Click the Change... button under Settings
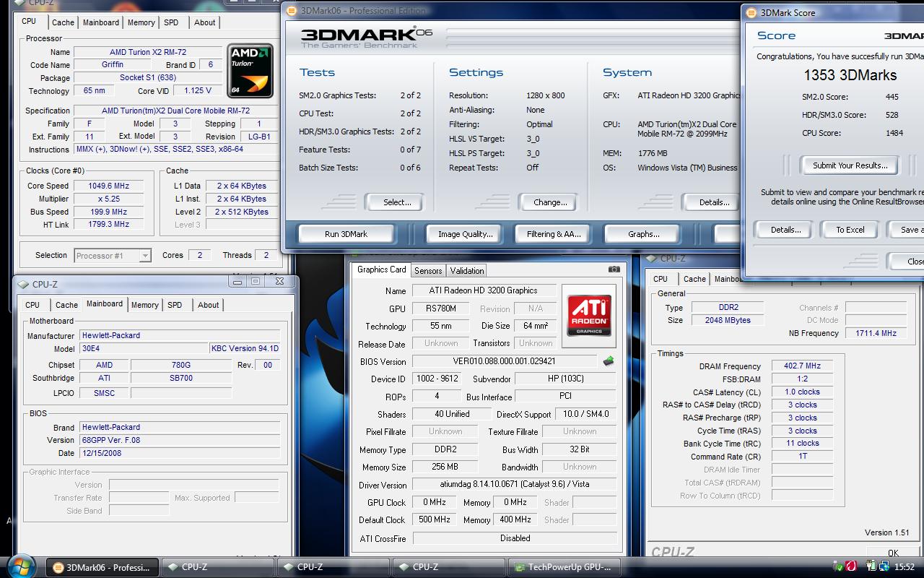Screen dimensions: 924x578 [x=550, y=202]
